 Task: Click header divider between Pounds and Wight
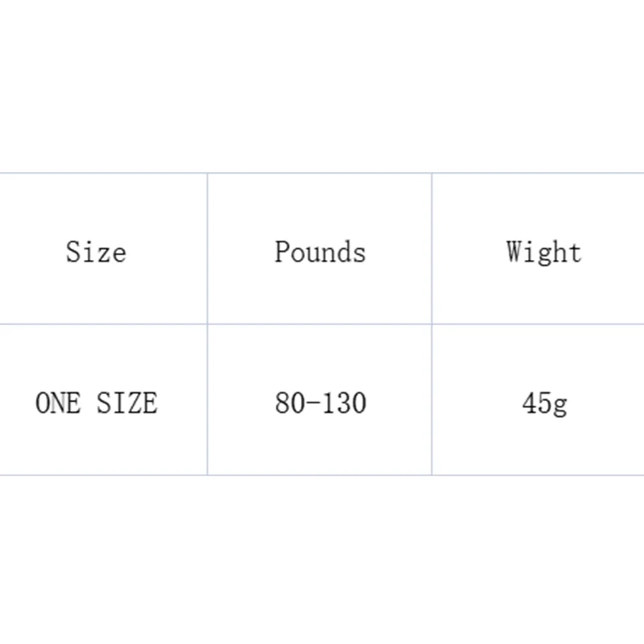[x=432, y=250]
